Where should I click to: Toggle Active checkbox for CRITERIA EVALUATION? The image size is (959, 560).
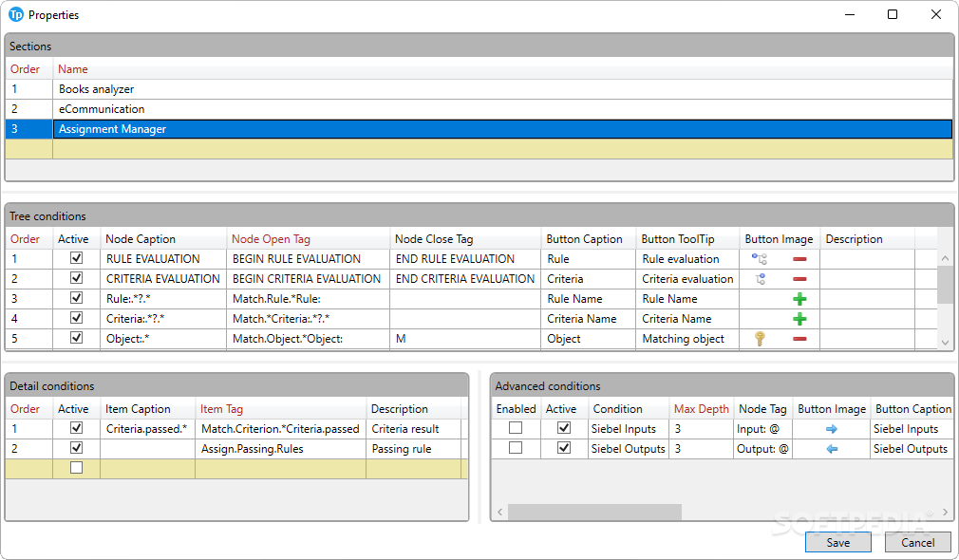77,278
